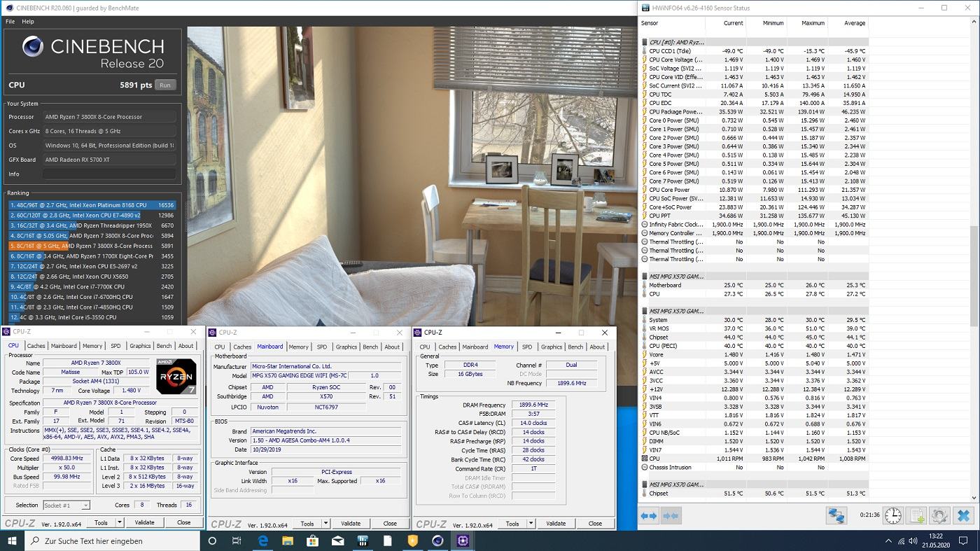The image size is (980, 551).
Task: Run the Cinebench CPU test
Action: click(x=165, y=85)
